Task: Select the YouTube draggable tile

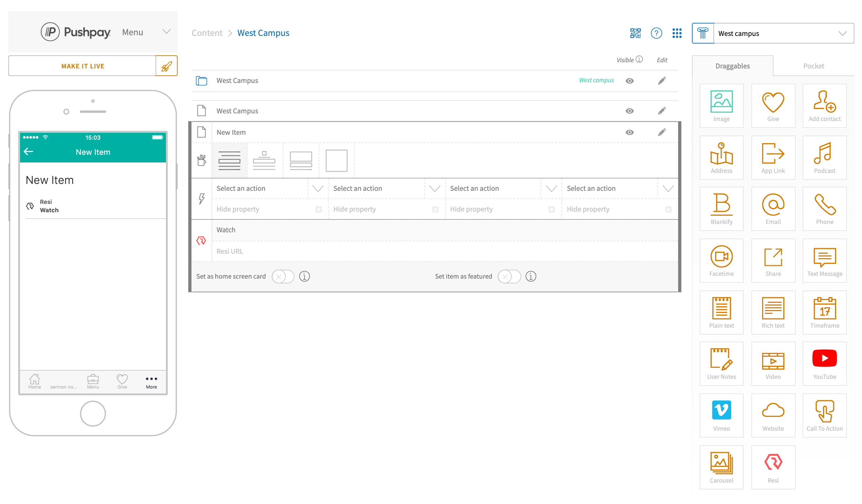Action: tap(824, 363)
